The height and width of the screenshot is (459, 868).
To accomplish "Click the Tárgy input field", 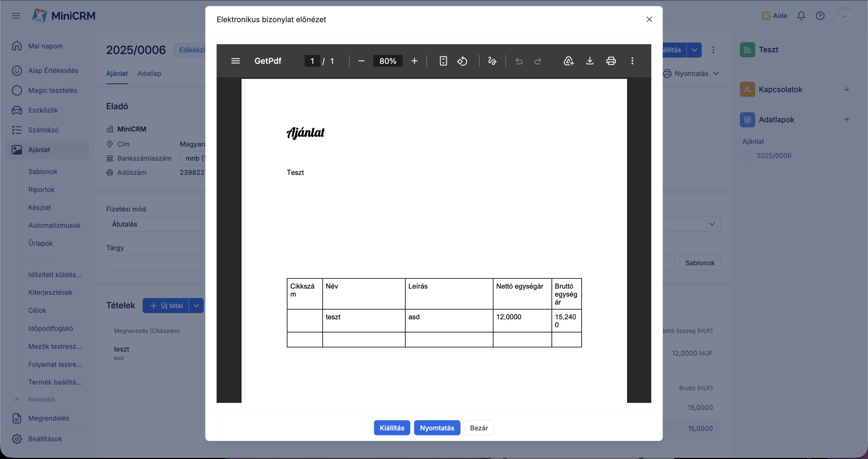I will pyautogui.click(x=156, y=263).
